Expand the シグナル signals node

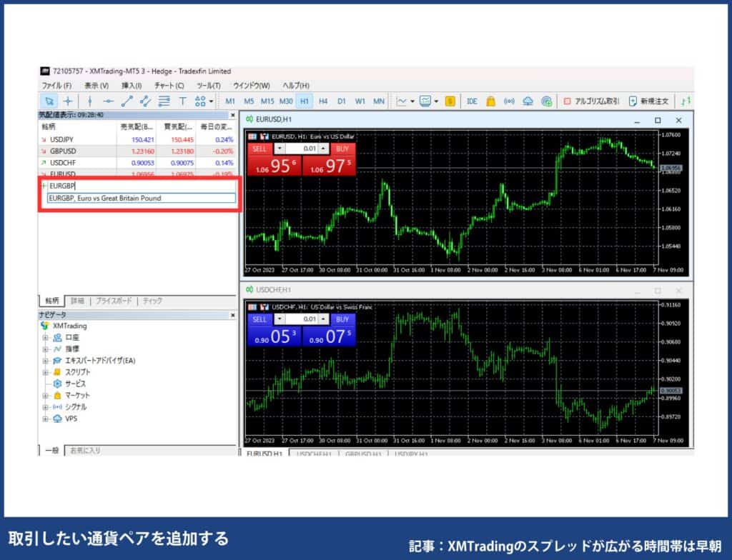pos(45,407)
